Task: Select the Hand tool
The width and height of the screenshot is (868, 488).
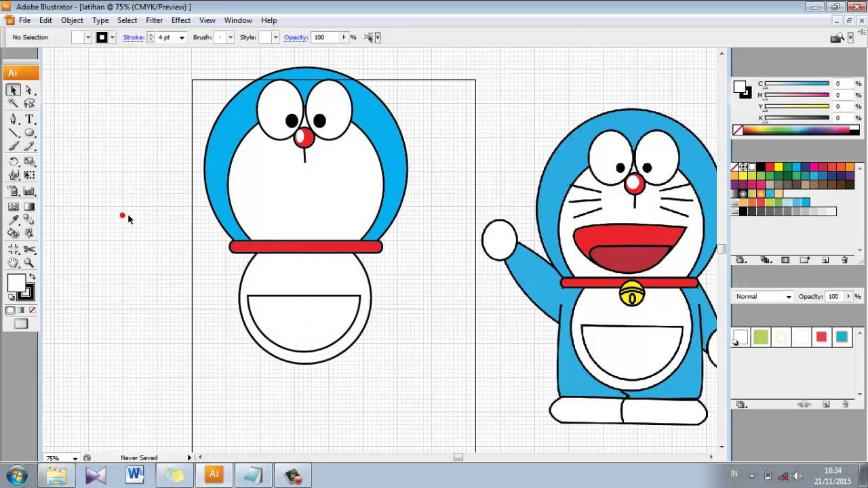Action: pyautogui.click(x=13, y=262)
